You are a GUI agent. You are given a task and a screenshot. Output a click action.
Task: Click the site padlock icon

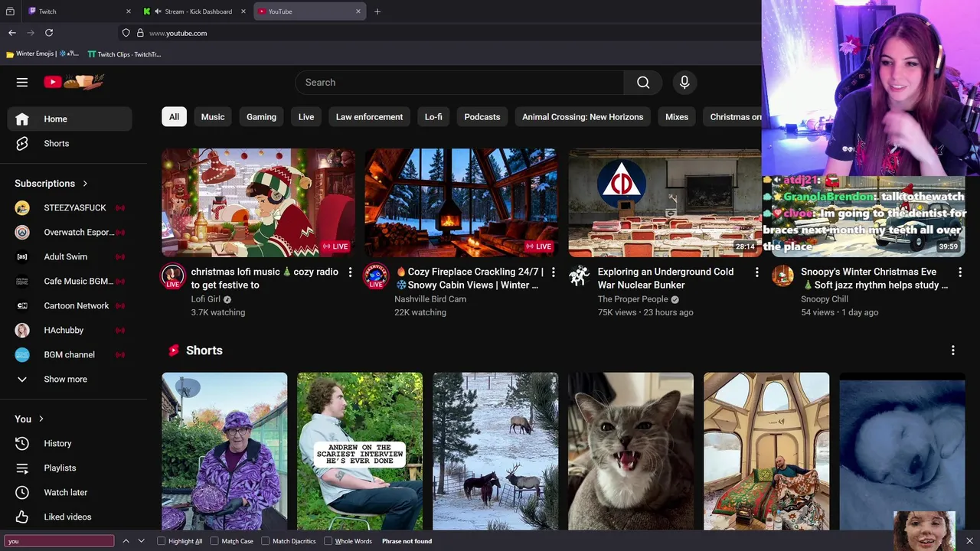coord(140,33)
